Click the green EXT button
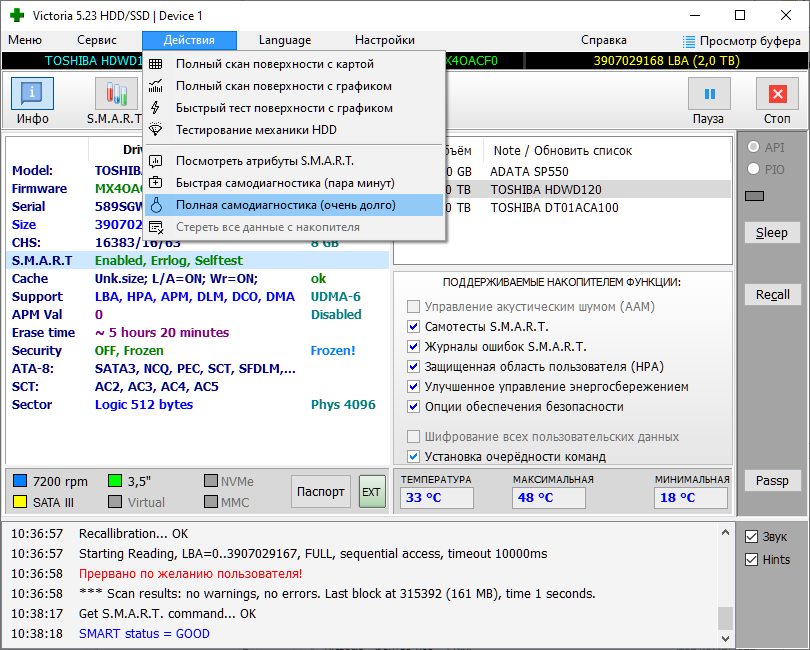This screenshot has height=650, width=810. click(x=372, y=491)
